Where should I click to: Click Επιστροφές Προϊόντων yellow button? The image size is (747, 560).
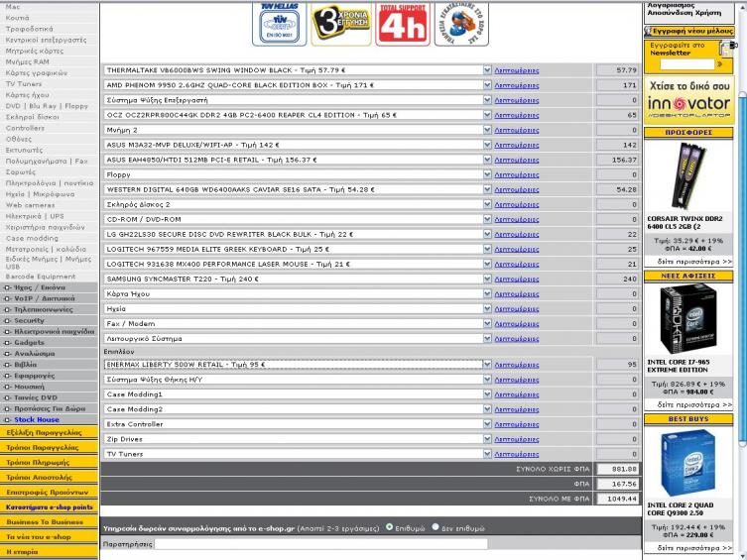[49, 492]
